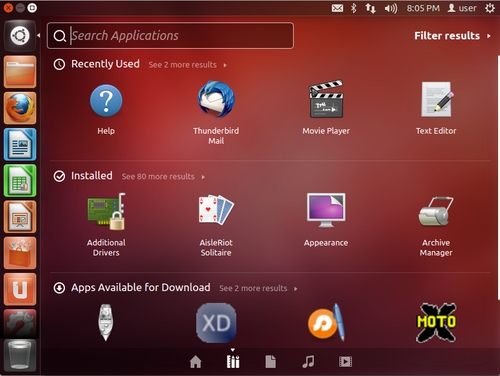Launch Firefox from the launcher
The image size is (500, 376).
[20, 108]
